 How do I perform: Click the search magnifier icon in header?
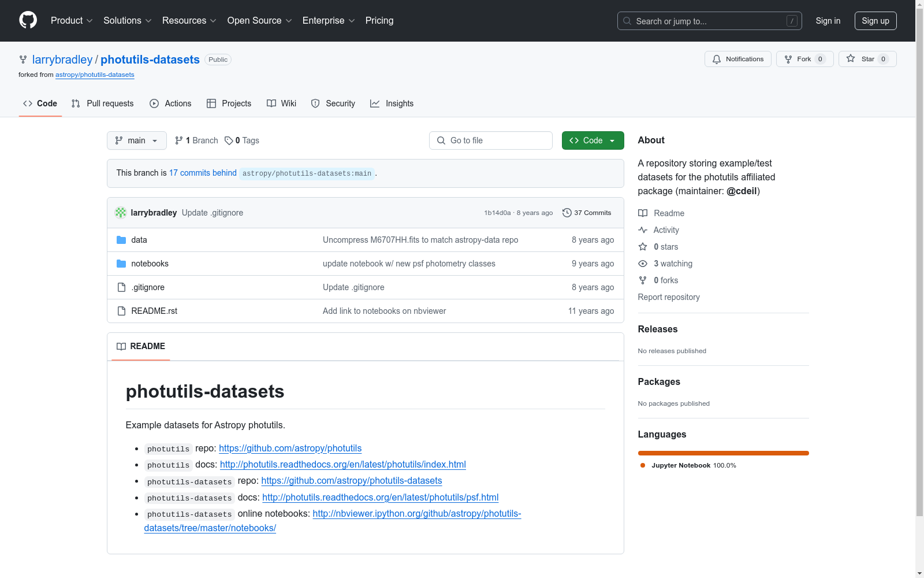pyautogui.click(x=627, y=21)
